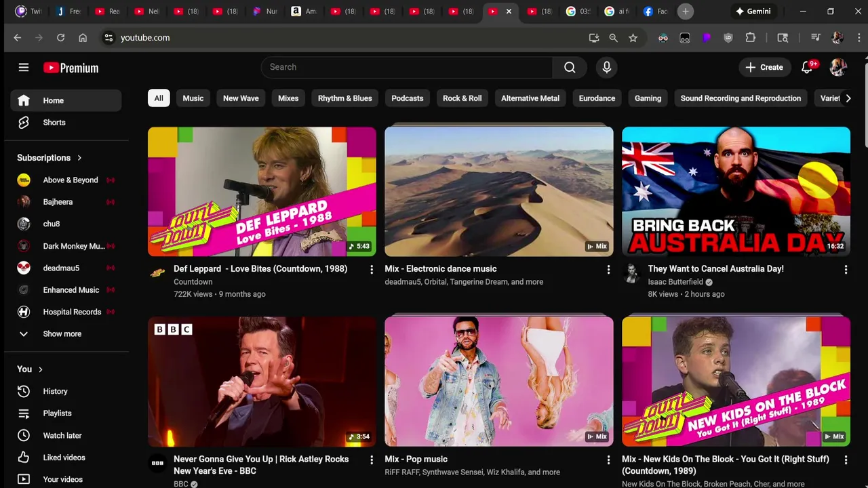The width and height of the screenshot is (868, 488).
Task: Open Bajheera subscription channel
Action: tap(66, 202)
